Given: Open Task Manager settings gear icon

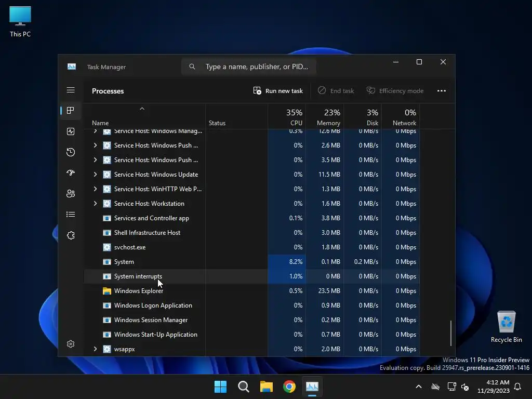Looking at the screenshot, I should pyautogui.click(x=71, y=344).
